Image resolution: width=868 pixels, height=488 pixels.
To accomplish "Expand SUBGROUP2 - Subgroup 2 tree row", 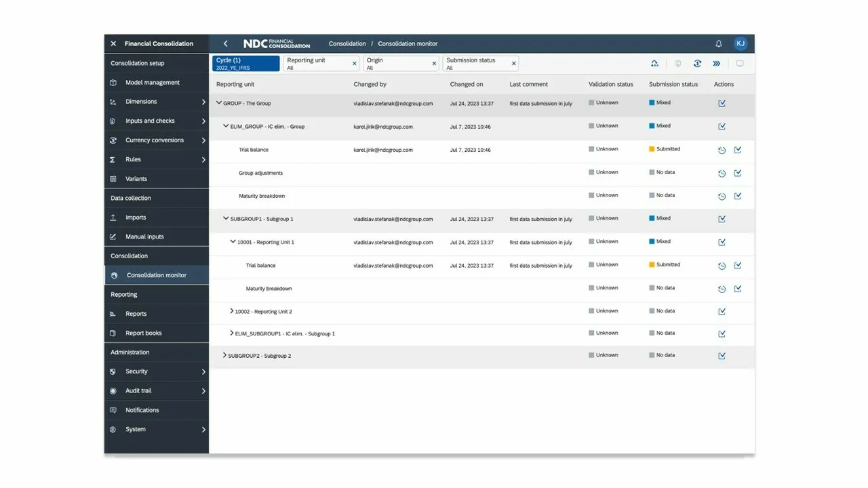I will pyautogui.click(x=224, y=355).
